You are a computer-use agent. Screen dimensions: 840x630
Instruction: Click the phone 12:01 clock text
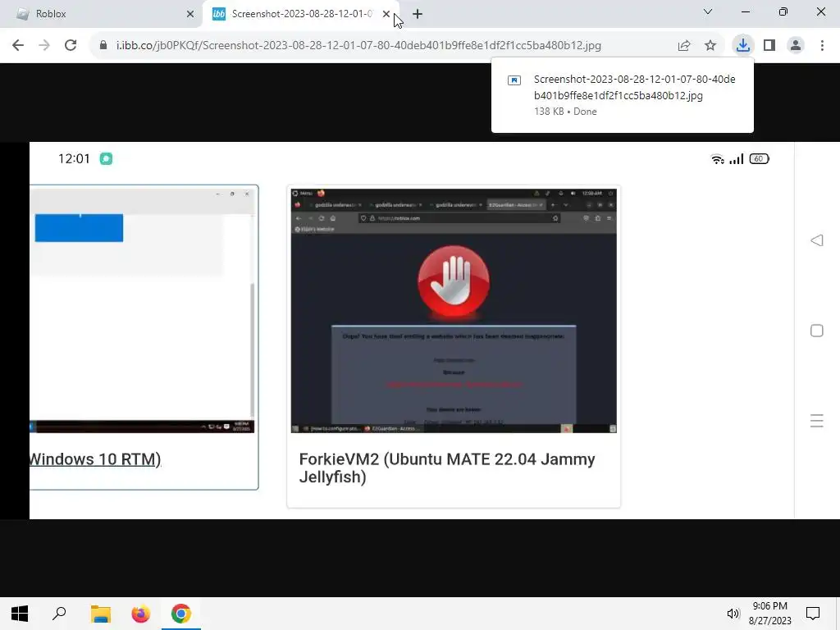tap(74, 159)
